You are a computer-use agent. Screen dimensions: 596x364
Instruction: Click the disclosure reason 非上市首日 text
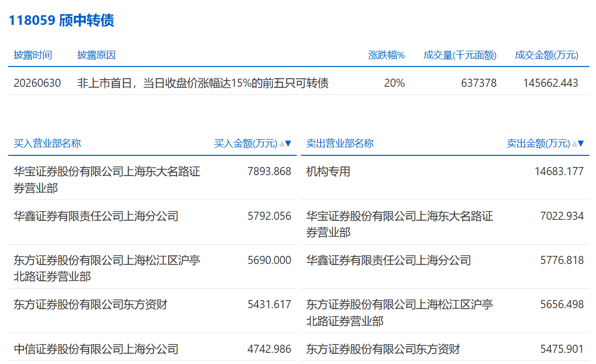point(203,83)
